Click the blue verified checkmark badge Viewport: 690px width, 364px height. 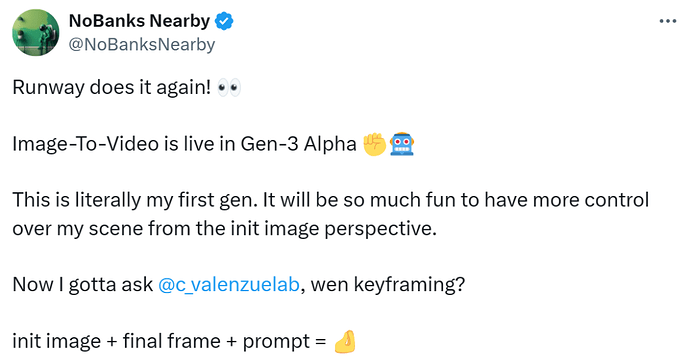(x=224, y=21)
